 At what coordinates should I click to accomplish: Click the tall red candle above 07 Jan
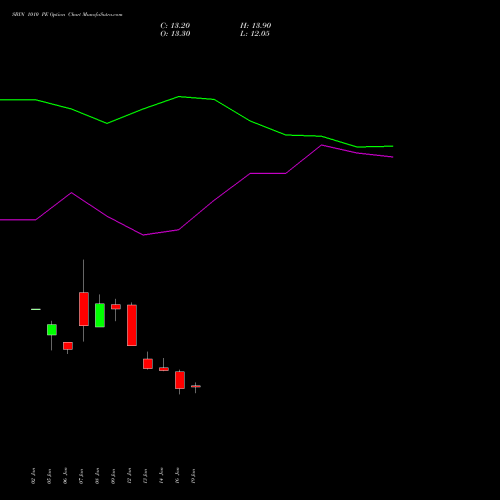click(84, 309)
